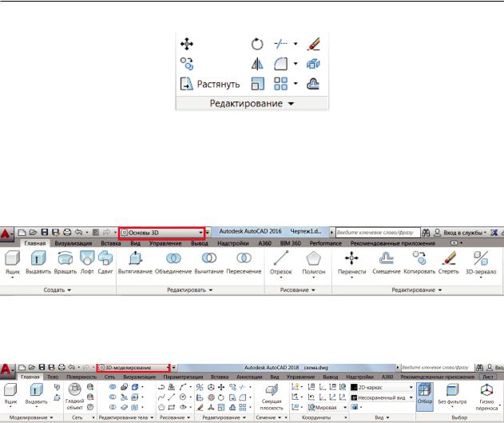Expand the Редактирование тела panel title

click(x=126, y=417)
